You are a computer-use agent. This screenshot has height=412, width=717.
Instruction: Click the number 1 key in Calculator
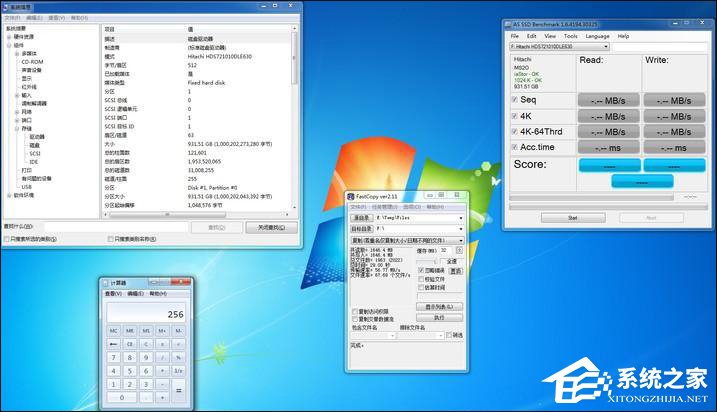click(113, 384)
